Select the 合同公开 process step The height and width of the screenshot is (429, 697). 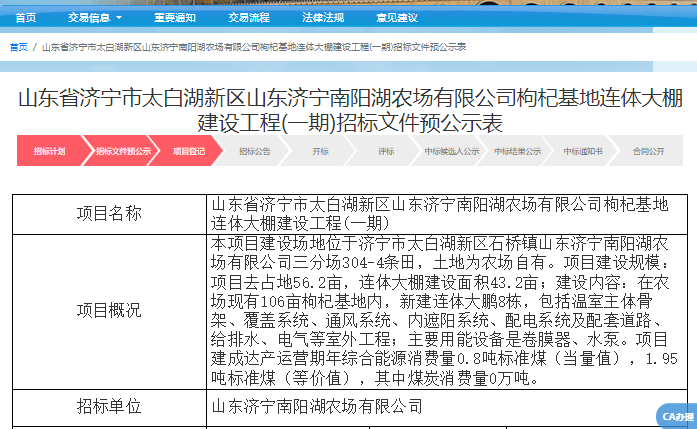(648, 151)
